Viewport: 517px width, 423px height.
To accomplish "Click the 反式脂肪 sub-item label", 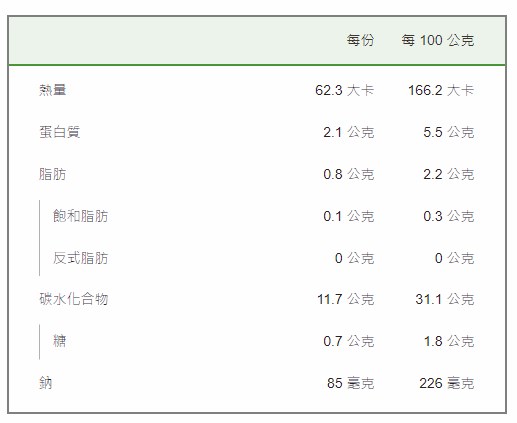I will [x=80, y=258].
